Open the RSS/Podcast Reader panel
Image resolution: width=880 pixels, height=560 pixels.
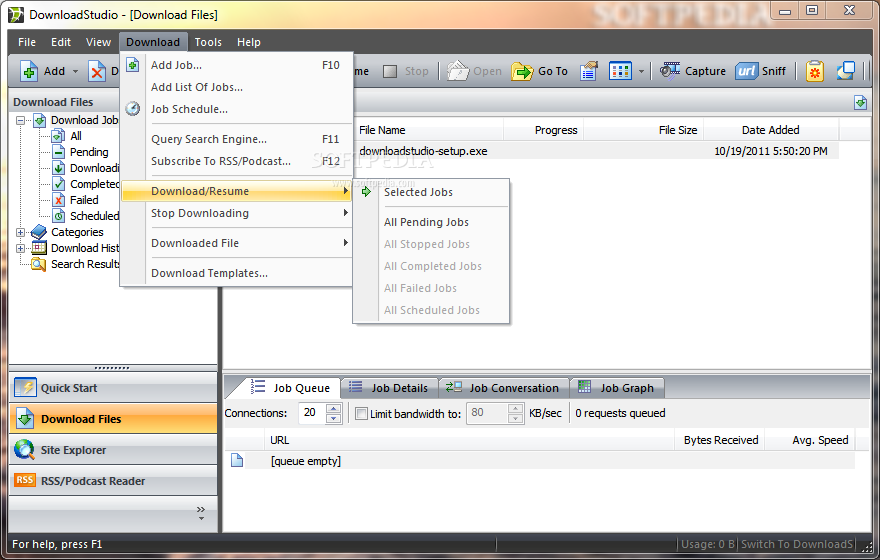click(x=113, y=480)
